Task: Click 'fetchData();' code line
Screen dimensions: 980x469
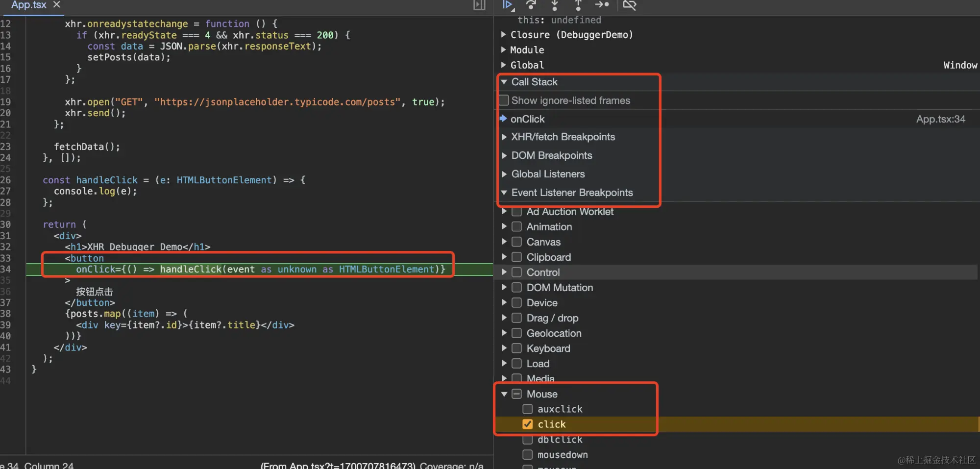Action: tap(87, 147)
